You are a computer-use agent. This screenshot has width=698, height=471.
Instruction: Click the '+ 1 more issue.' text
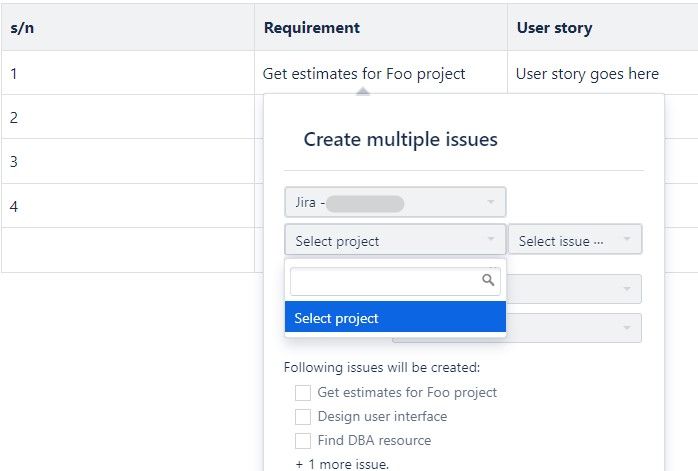(342, 464)
